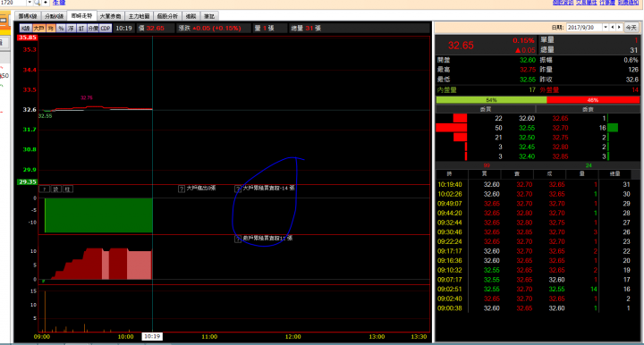The width and height of the screenshot is (644, 345).
Task: Switch to the 分點K線 tab
Action: [x=54, y=16]
